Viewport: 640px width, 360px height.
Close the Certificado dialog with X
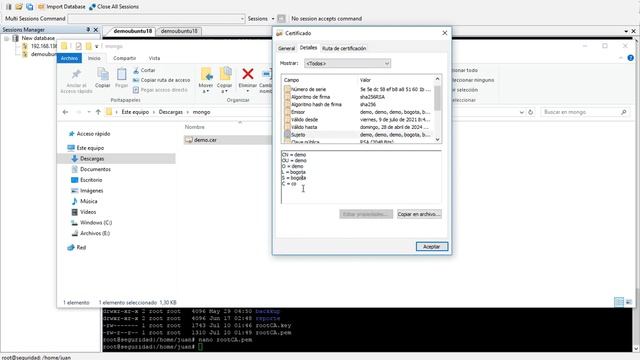444,33
